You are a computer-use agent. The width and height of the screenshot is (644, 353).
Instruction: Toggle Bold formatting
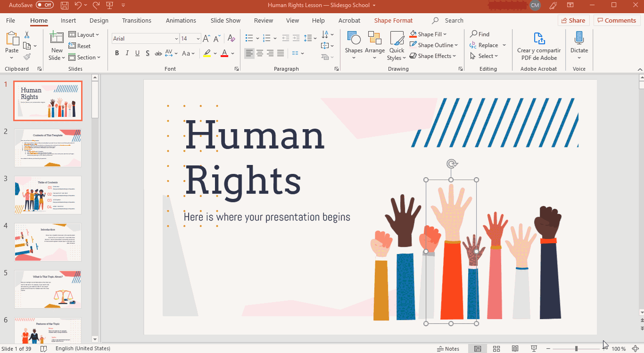pos(117,53)
